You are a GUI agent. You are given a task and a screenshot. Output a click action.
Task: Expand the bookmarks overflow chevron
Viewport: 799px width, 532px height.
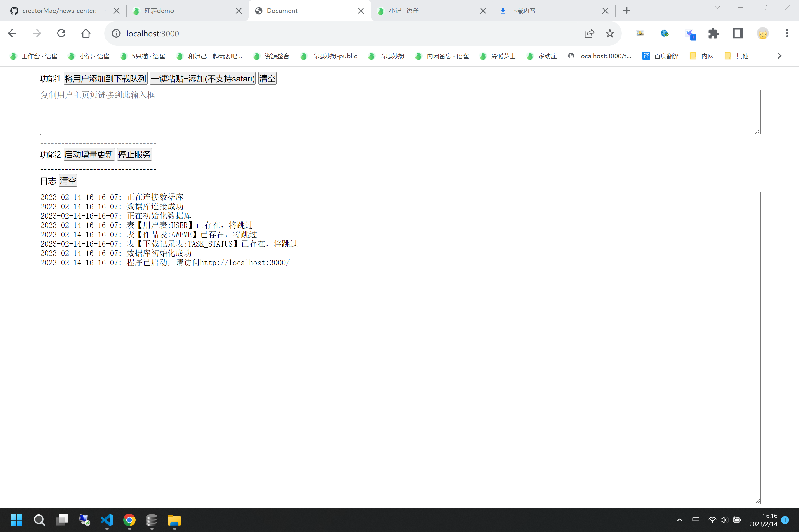(779, 56)
